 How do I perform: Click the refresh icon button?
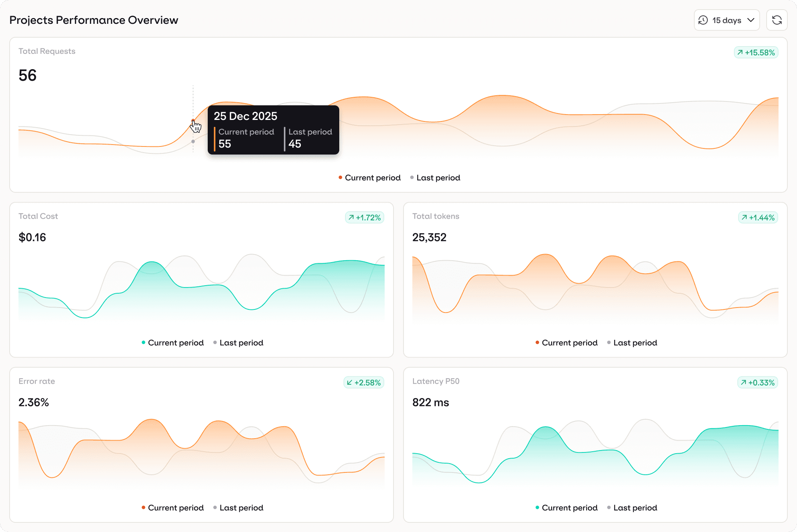pyautogui.click(x=777, y=20)
